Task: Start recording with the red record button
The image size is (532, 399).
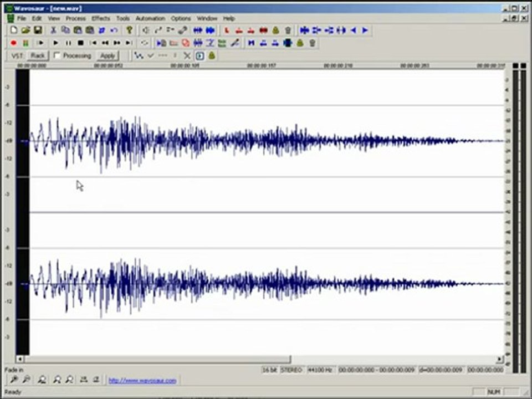Action: coord(13,43)
